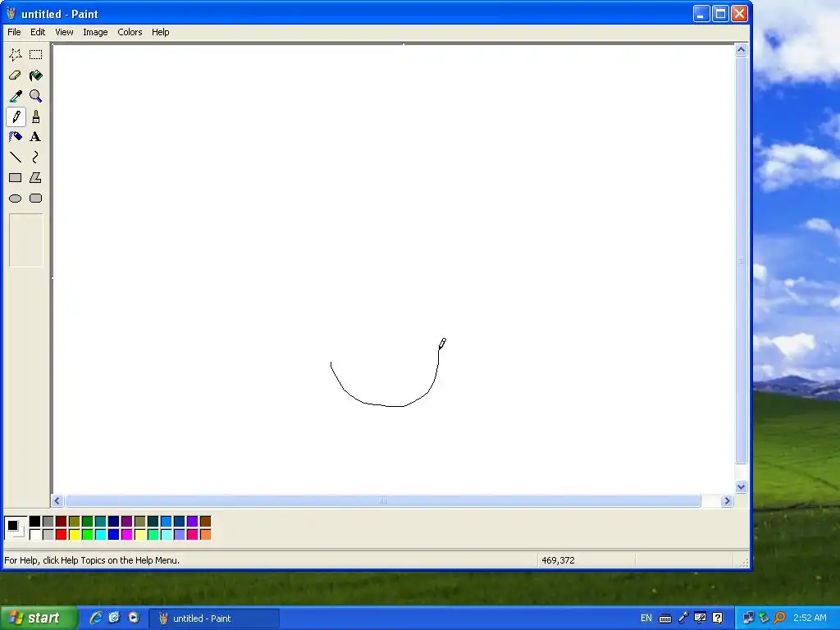Pick the bright yellow palette color
Screen dimensions: 840x630
(x=75, y=535)
